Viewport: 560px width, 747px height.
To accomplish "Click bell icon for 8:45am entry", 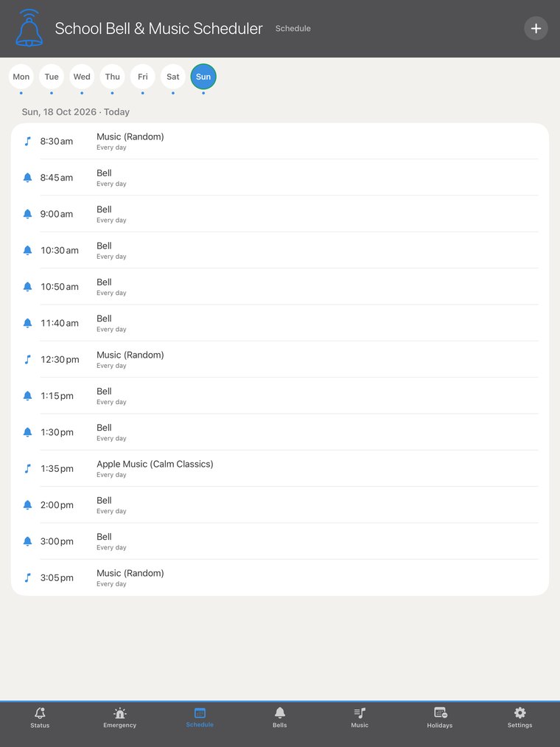I will (27, 178).
